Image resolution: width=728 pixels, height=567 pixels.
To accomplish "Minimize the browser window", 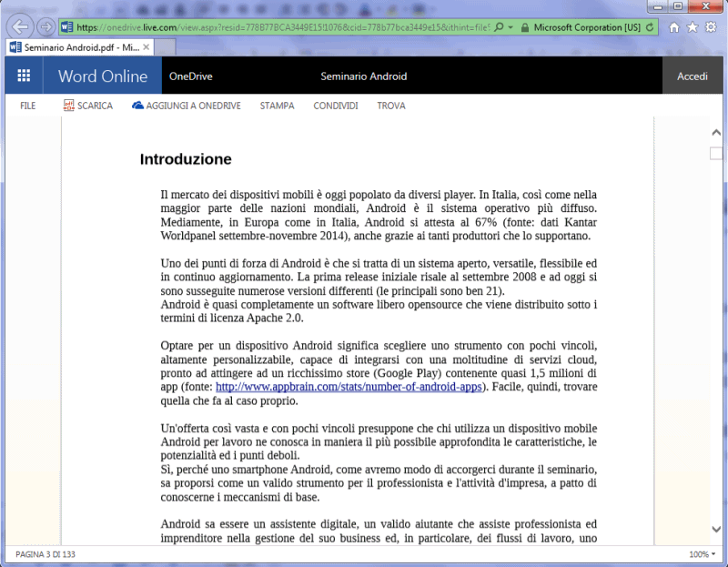I will 658,6.
